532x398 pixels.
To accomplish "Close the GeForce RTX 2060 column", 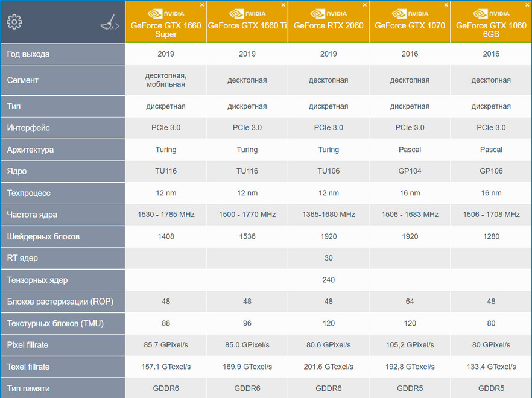I will (x=365, y=5).
